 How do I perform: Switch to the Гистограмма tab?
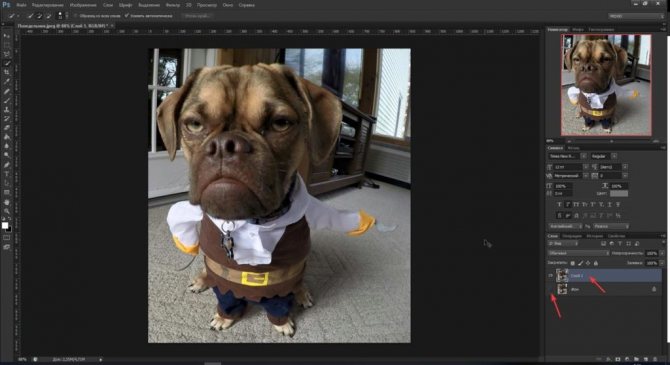pos(601,29)
